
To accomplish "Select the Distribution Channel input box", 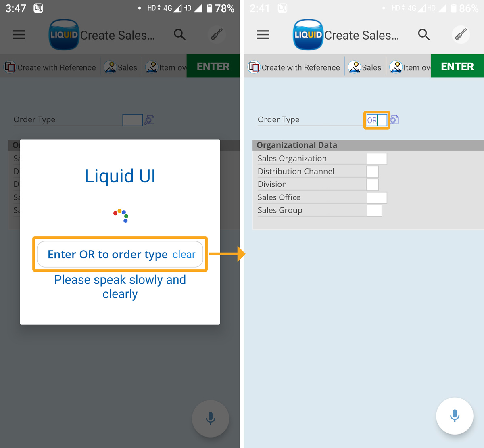I will point(372,172).
